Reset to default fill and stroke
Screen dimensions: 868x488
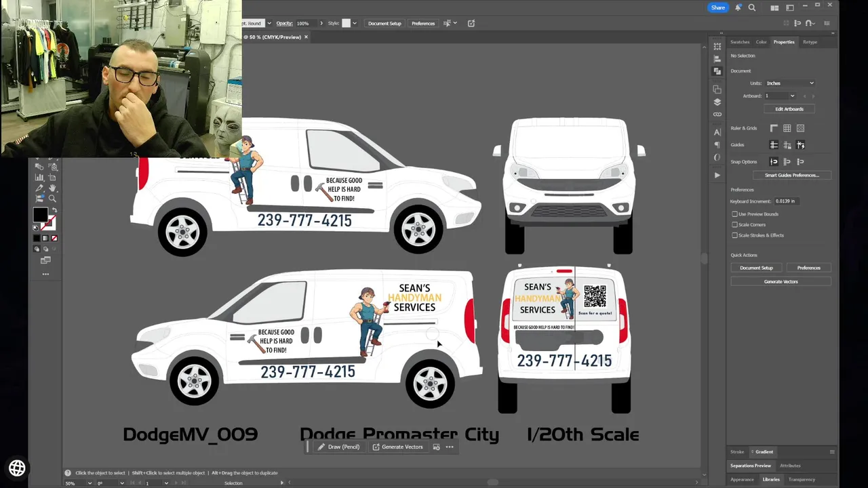(35, 228)
